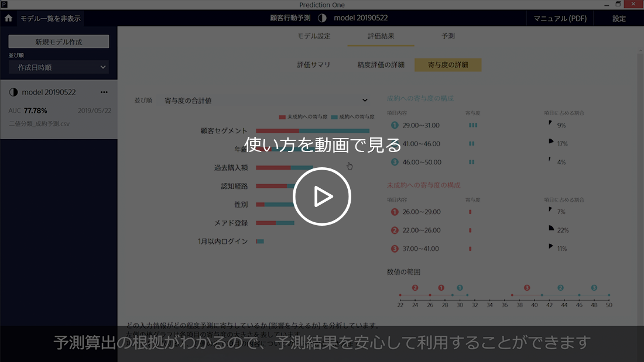Click the model icon in sidebar list
Viewport: 644px width, 362px height.
pyautogui.click(x=13, y=92)
